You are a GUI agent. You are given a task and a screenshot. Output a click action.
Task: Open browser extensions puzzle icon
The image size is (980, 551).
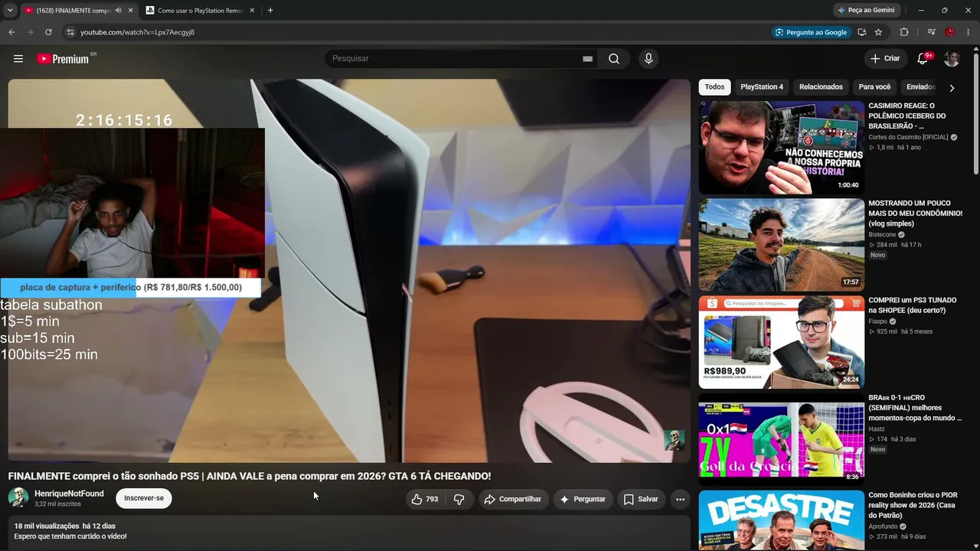coord(904,32)
